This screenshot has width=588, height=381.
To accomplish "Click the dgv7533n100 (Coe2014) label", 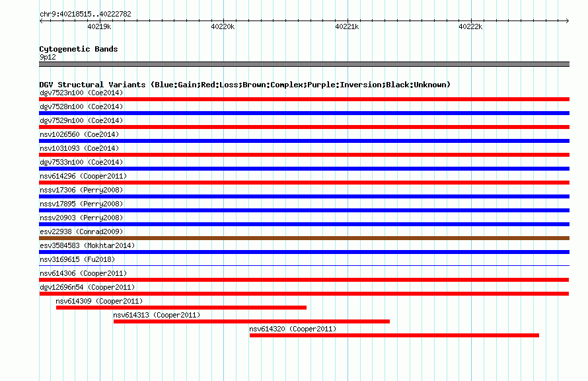I will (x=81, y=162).
